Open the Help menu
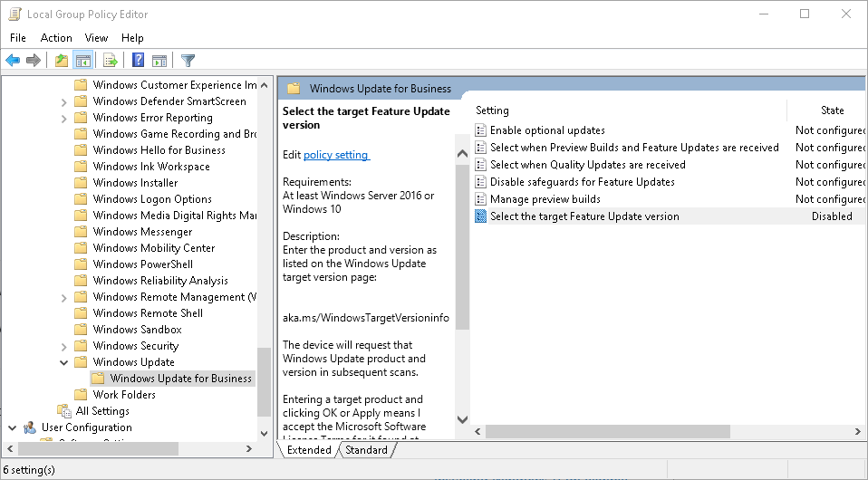Screen dimensions: 868x480 coord(132,38)
